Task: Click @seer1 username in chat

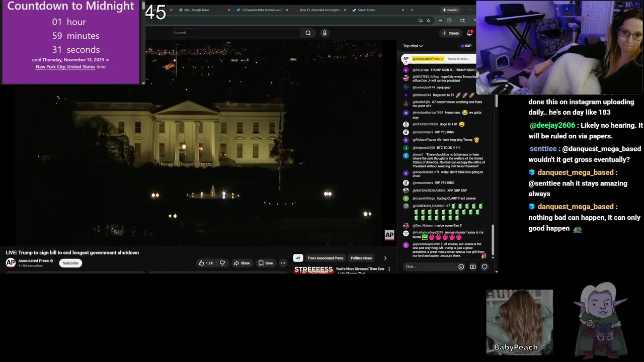Action: click(x=418, y=154)
